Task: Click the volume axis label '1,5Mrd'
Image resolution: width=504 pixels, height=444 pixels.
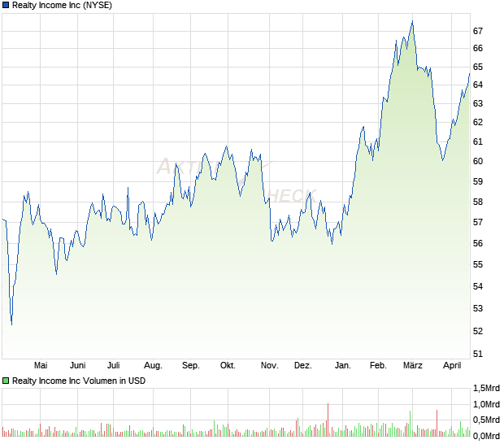Action: 486,389
